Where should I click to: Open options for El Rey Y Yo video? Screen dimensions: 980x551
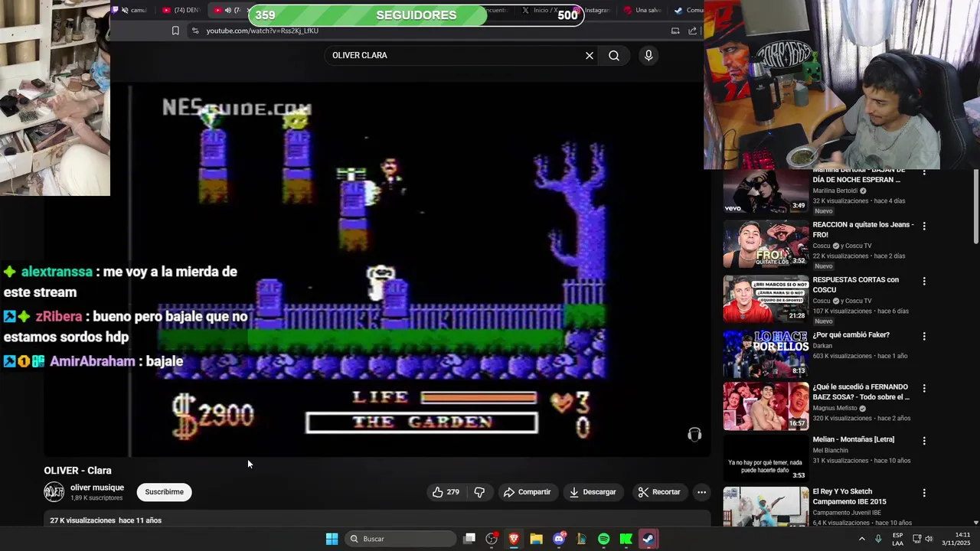coord(924,493)
